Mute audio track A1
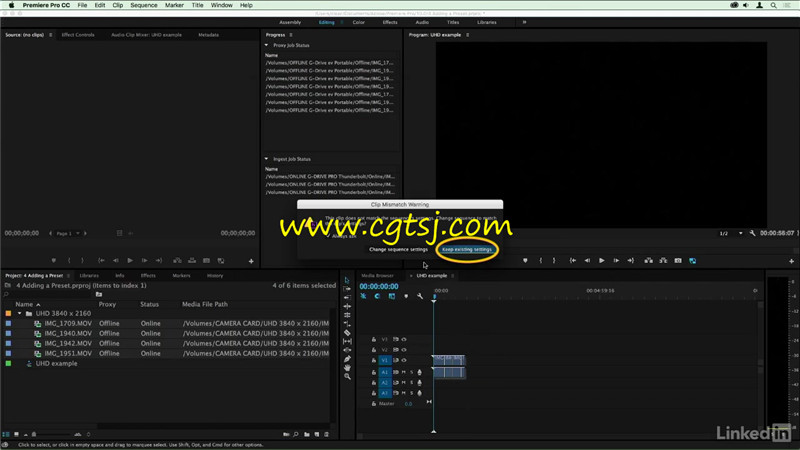 (x=404, y=372)
